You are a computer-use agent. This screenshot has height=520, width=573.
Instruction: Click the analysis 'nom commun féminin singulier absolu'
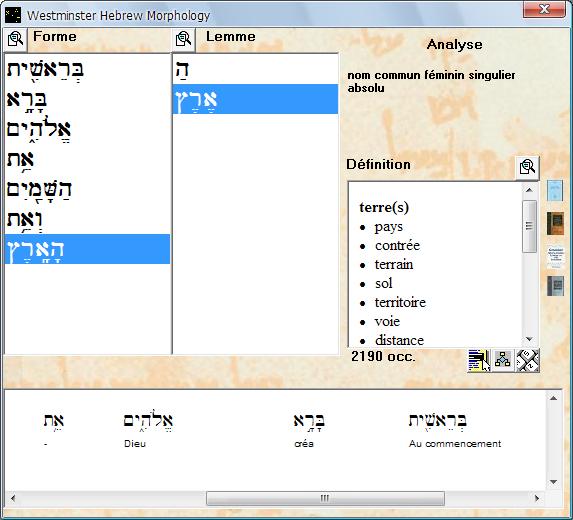pos(431,81)
